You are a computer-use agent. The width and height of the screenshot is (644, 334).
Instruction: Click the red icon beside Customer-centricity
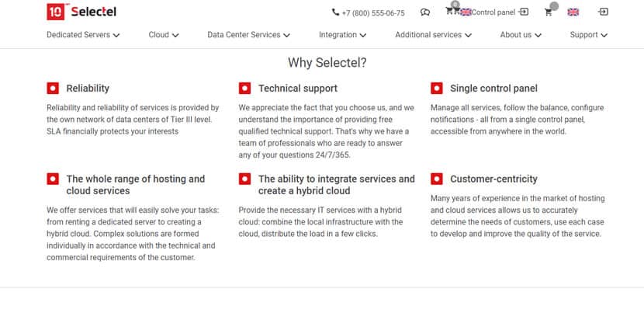pyautogui.click(x=437, y=179)
